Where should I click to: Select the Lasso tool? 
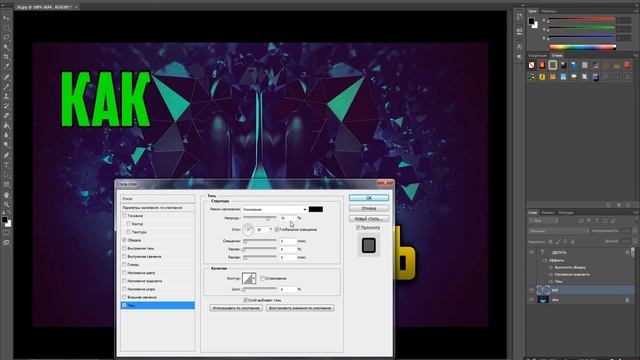pyautogui.click(x=6, y=38)
